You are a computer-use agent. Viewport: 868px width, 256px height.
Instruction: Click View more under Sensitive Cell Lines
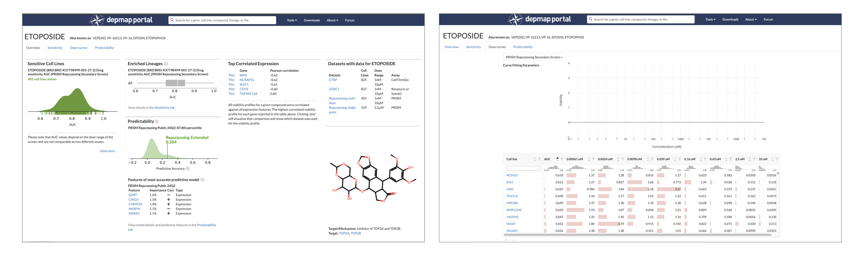click(x=107, y=151)
